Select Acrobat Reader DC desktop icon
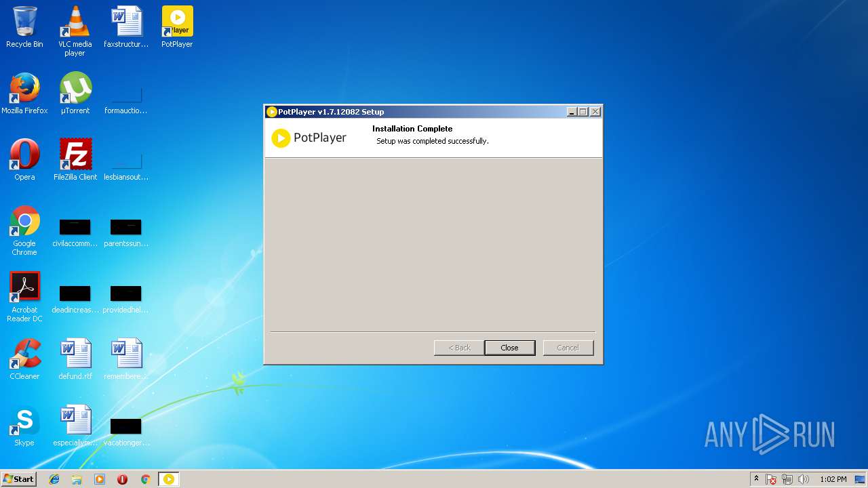 pyautogui.click(x=24, y=297)
